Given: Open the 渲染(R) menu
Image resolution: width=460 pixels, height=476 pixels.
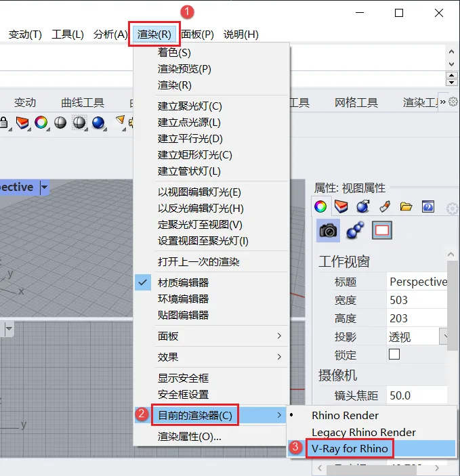Looking at the screenshot, I should (154, 34).
